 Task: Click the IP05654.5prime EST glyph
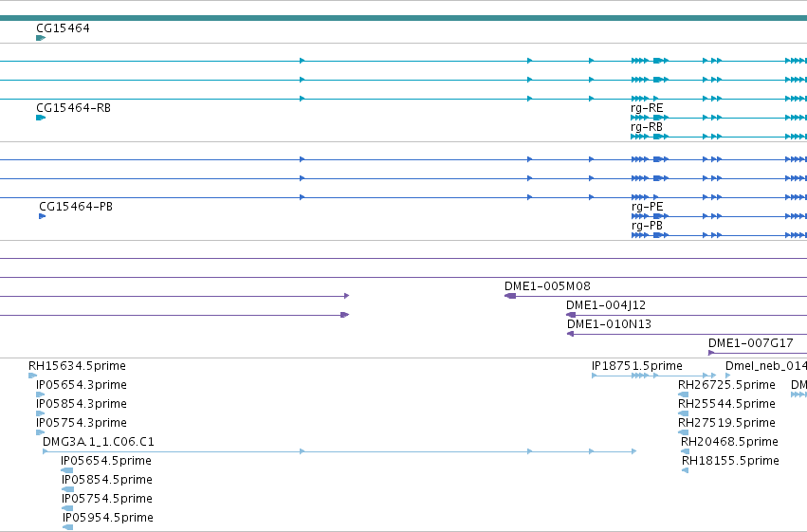coord(67,470)
